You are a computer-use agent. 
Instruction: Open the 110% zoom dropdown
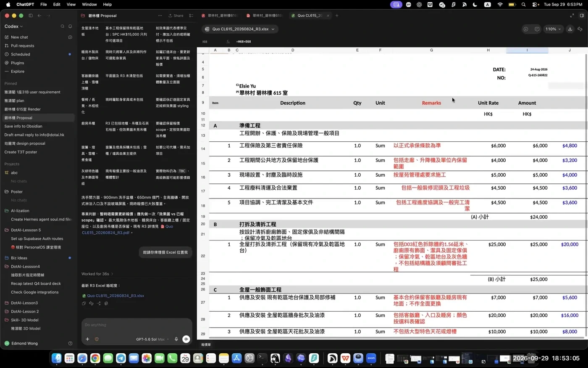coord(553,29)
